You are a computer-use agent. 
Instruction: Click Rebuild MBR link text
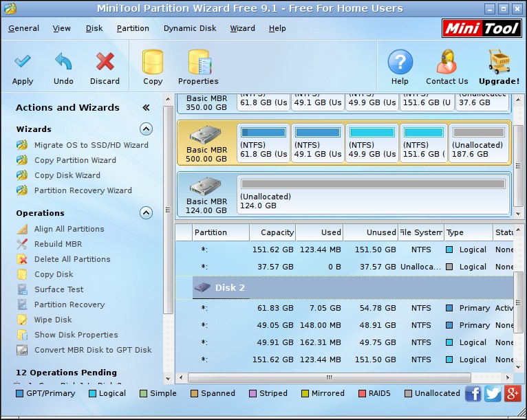point(58,244)
